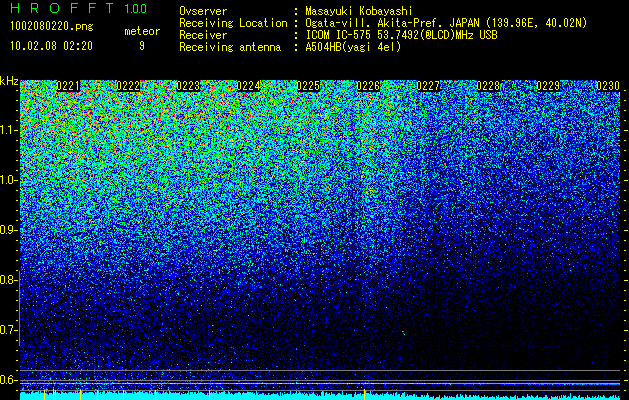Image resolution: width=629 pixels, height=400 pixels.
Task: Click the 'Receiving Location' label
Action: tap(233, 23)
